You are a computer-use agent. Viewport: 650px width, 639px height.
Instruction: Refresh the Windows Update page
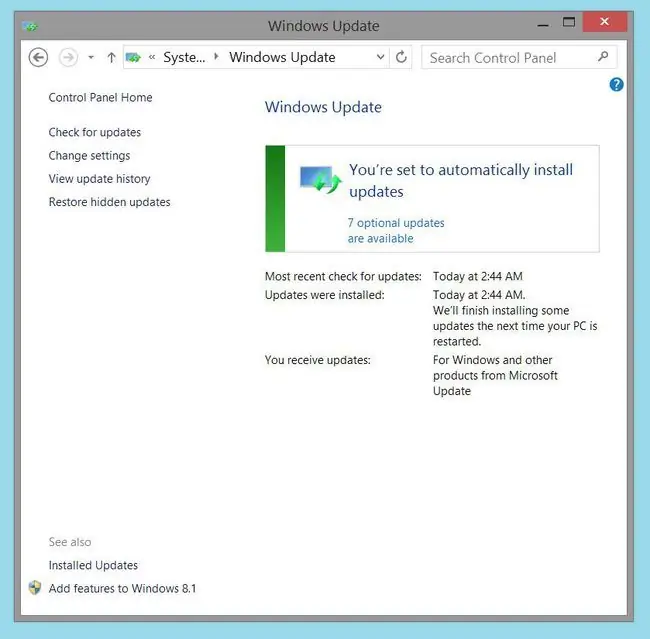click(401, 57)
